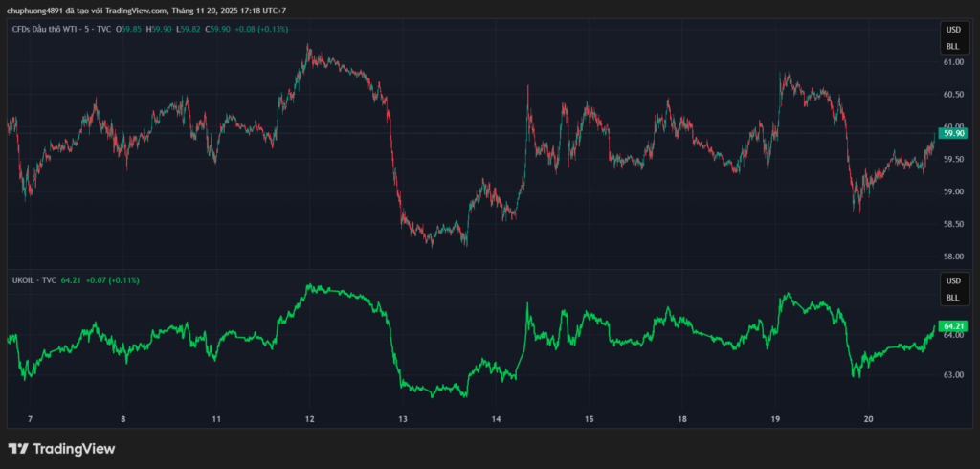Click the 63.00 level on UKOIL price scale
The height and width of the screenshot is (469, 980).
952,374
